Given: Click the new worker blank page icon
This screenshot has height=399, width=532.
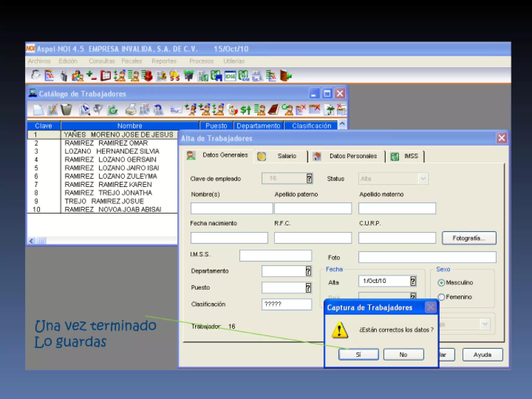Looking at the screenshot, I should tap(38, 110).
